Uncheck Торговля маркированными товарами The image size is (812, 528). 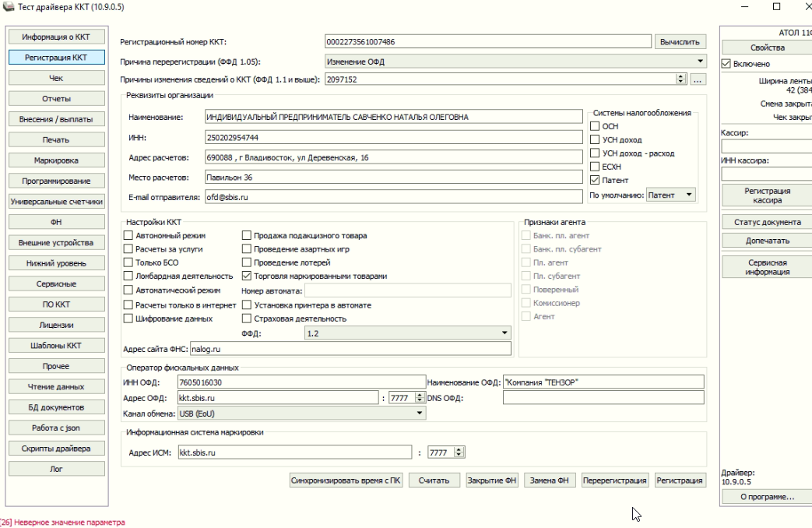pyautogui.click(x=247, y=276)
